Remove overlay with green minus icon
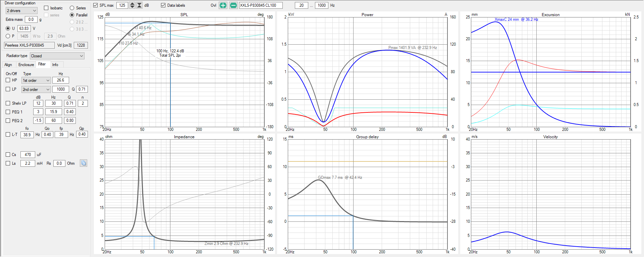 [x=233, y=5]
